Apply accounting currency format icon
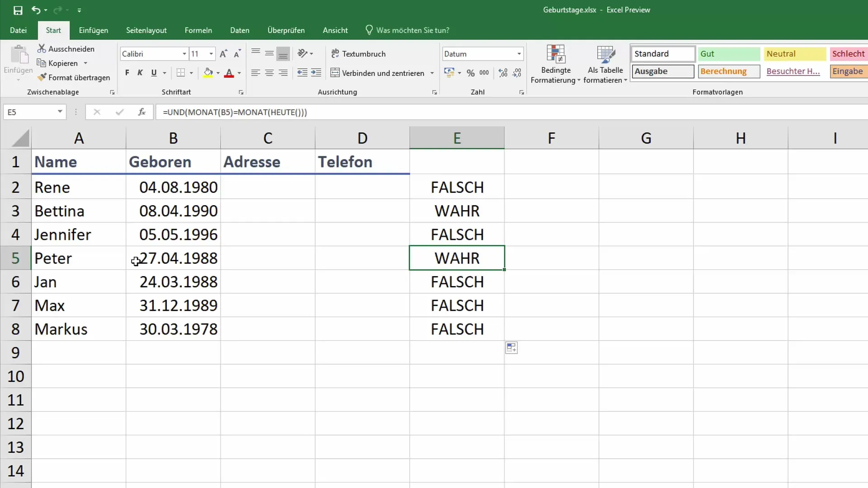 click(449, 73)
